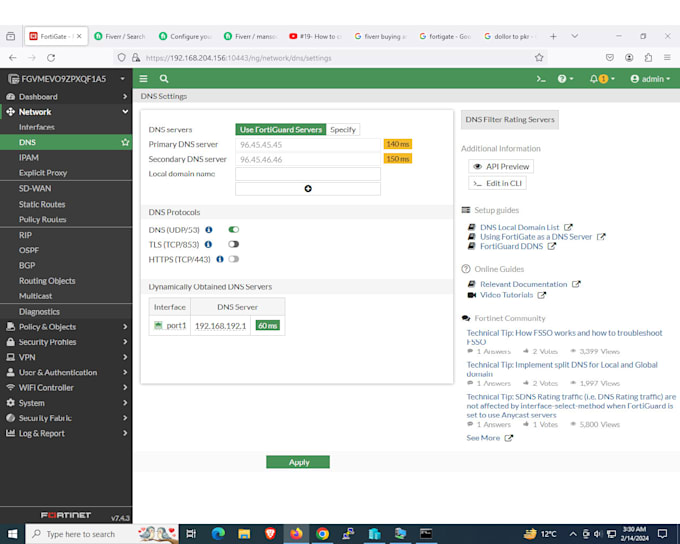Click info icon beside DNS (UDP/53)
The image size is (680, 544).
pos(209,230)
